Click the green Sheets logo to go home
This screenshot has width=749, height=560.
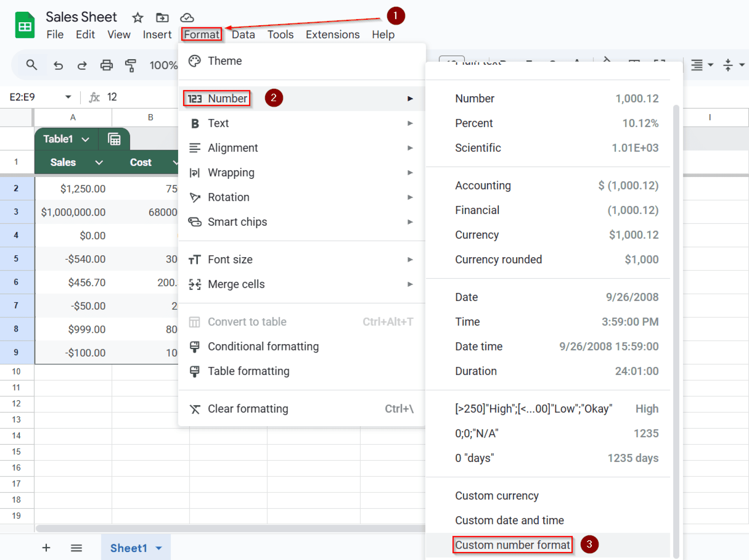coord(24,24)
